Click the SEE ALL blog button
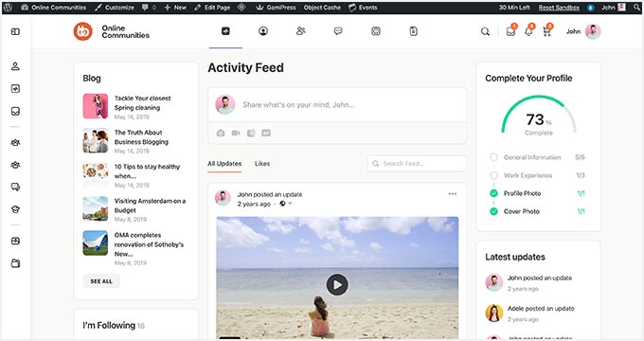The height and width of the screenshot is (341, 644). (x=101, y=281)
